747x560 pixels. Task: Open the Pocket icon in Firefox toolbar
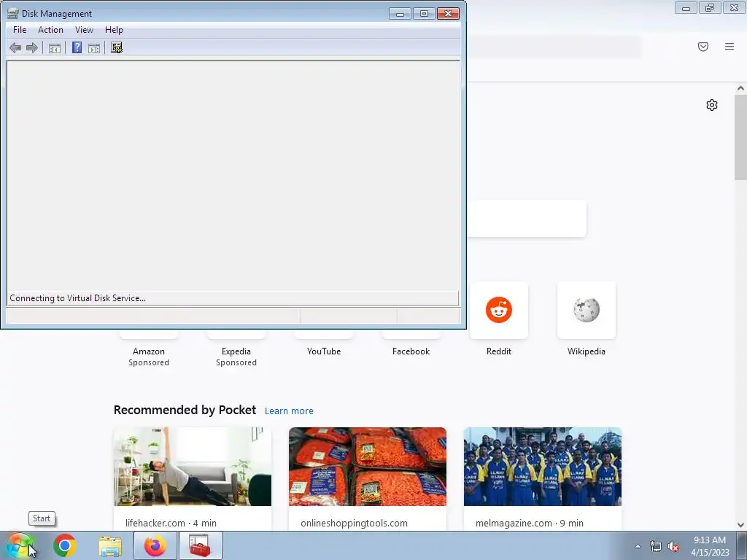click(703, 47)
